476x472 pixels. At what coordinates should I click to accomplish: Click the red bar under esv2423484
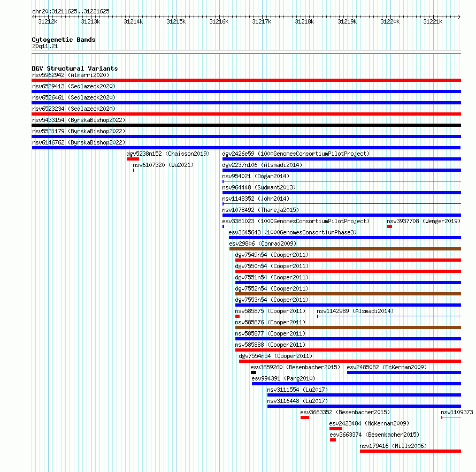(x=335, y=429)
